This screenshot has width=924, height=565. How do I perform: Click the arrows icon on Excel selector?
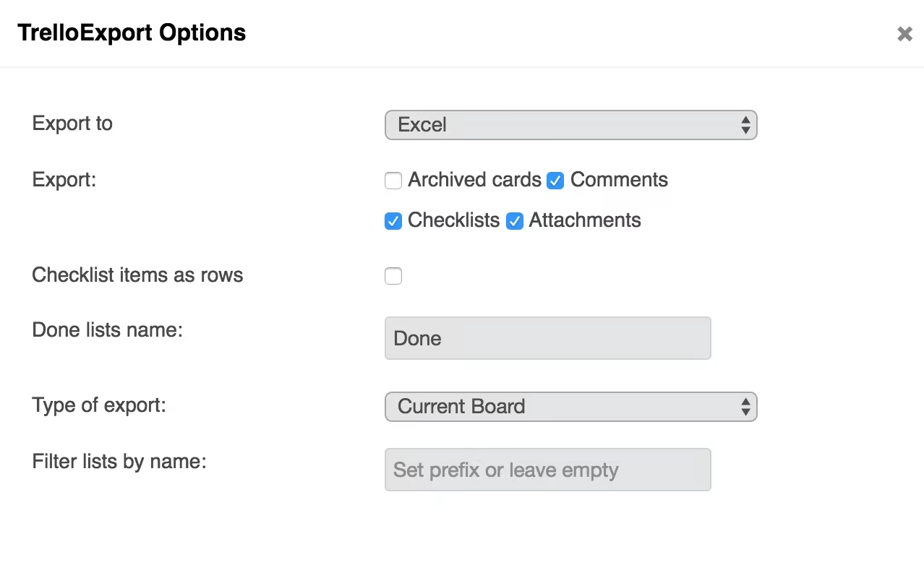(x=745, y=125)
